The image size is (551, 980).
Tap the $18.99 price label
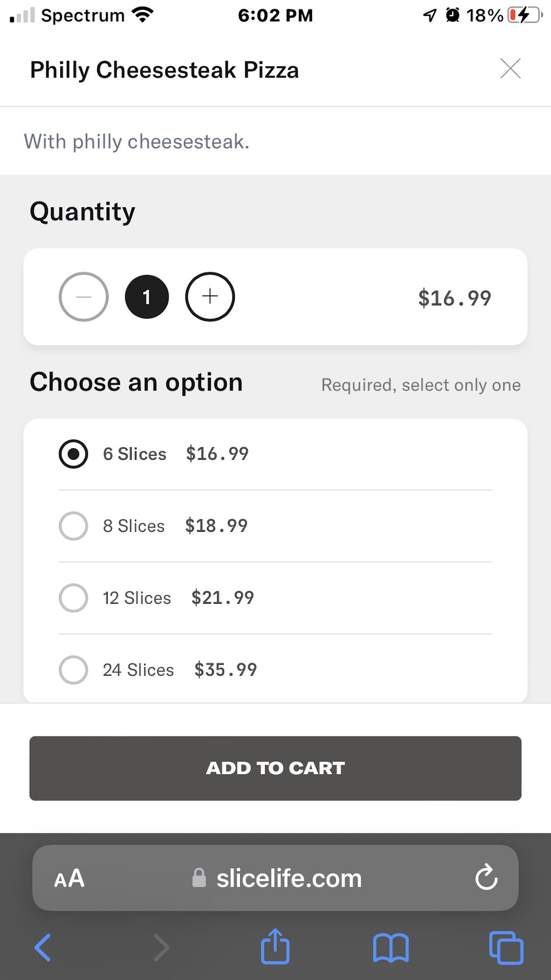(x=217, y=526)
